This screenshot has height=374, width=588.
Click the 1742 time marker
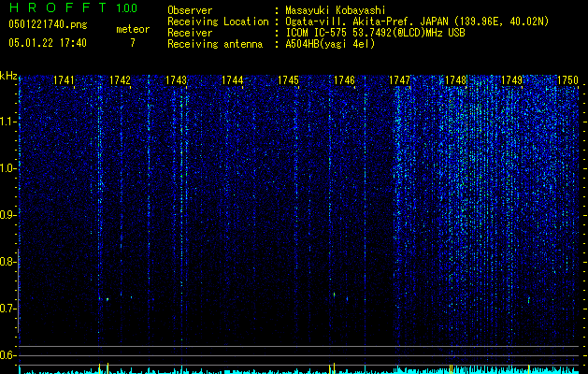(x=120, y=80)
